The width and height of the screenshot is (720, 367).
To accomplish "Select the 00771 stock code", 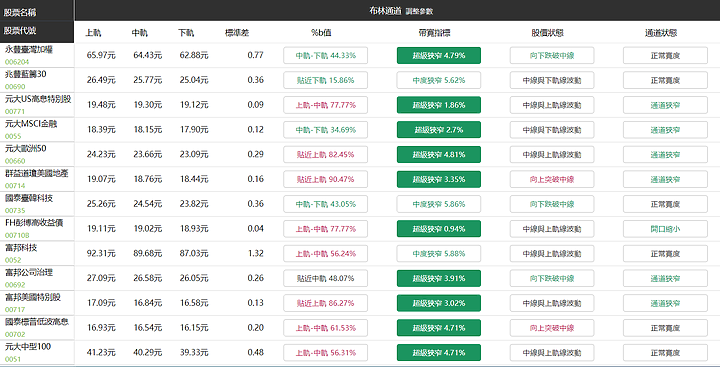I will (15, 111).
